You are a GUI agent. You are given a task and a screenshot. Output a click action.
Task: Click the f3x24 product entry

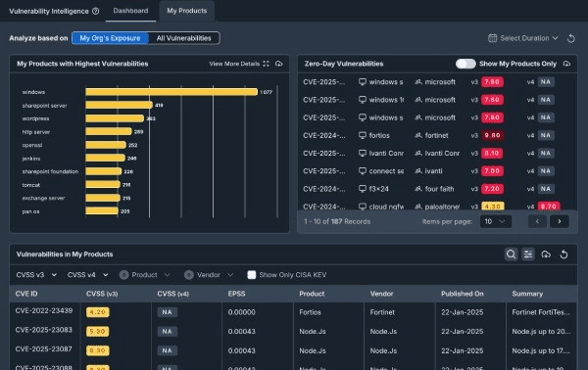point(378,189)
